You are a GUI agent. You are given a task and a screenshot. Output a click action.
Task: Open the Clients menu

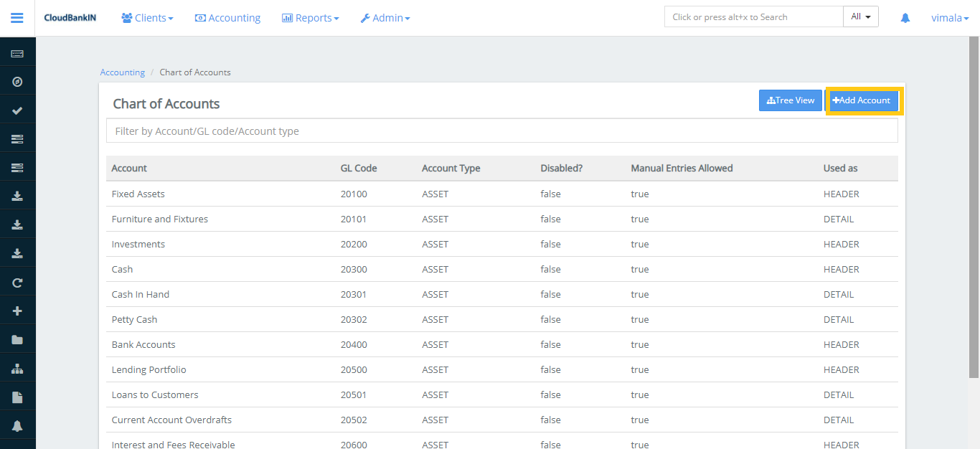click(x=147, y=17)
